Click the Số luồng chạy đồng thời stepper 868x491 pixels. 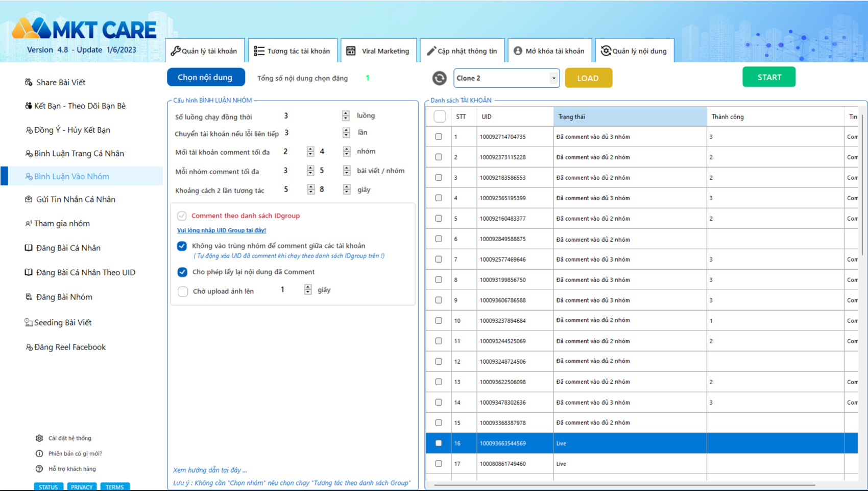coord(346,116)
